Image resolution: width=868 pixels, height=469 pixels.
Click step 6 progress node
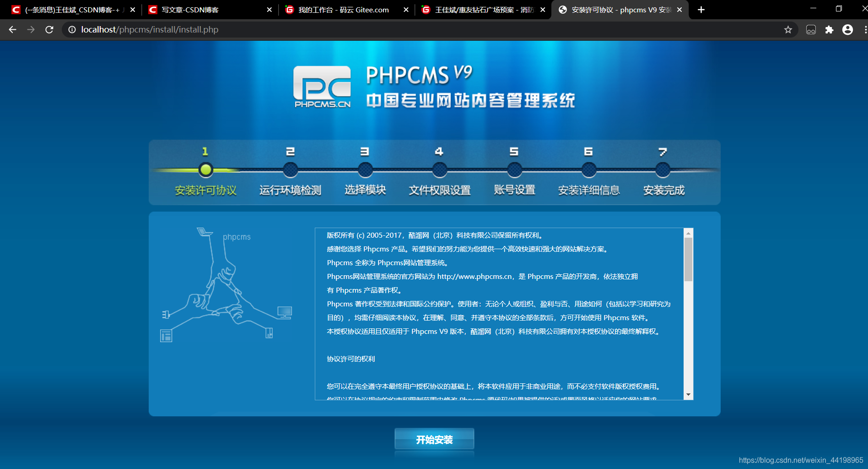[588, 170]
